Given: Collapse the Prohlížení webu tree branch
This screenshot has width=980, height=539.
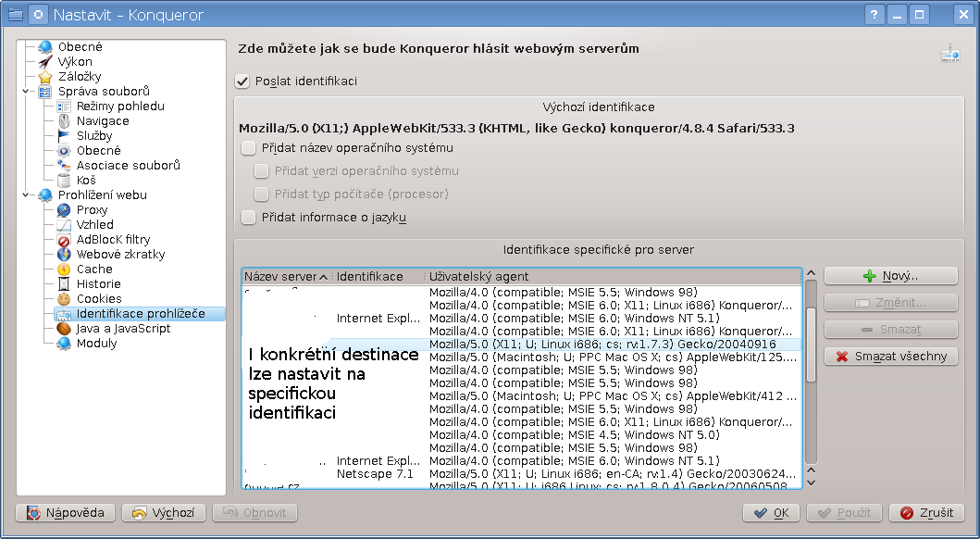Looking at the screenshot, I should (26, 195).
